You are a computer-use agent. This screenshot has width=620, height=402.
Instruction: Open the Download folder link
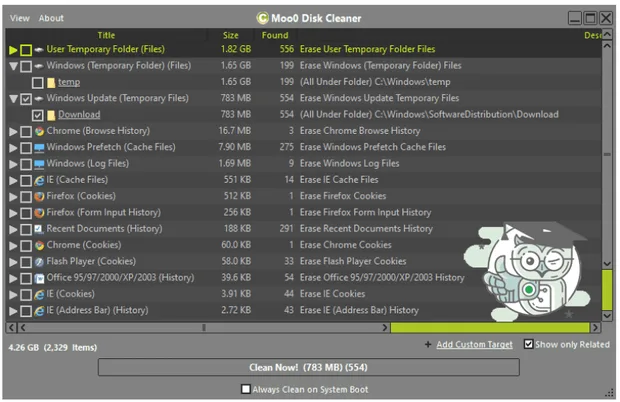[x=79, y=115]
